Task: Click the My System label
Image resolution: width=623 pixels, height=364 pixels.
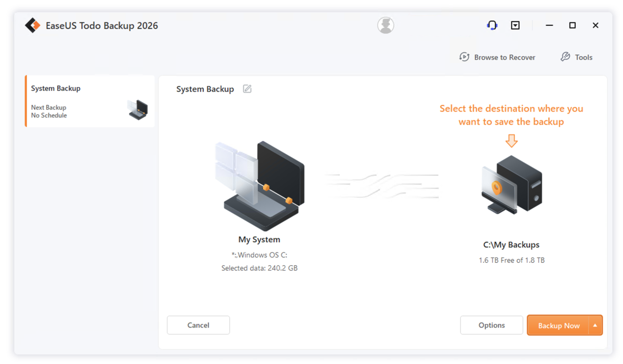Action: coord(259,239)
